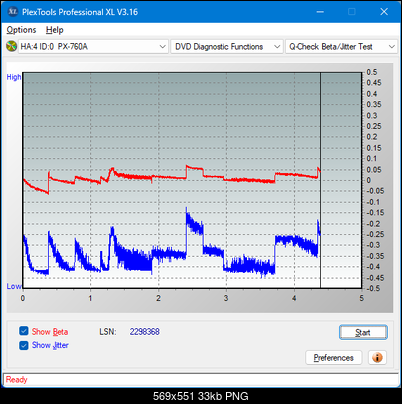The height and width of the screenshot is (404, 402).
Task: Open the Options menu
Action: click(21, 30)
